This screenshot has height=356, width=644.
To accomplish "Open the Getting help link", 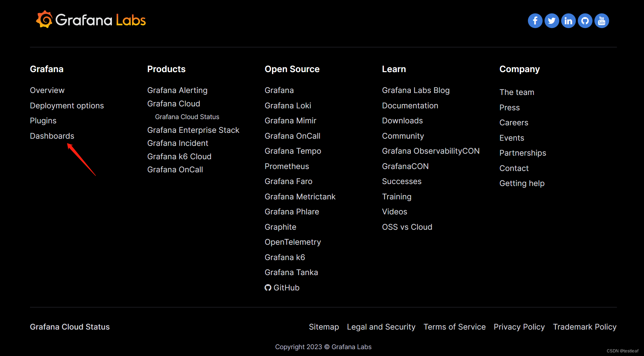I will pyautogui.click(x=522, y=183).
